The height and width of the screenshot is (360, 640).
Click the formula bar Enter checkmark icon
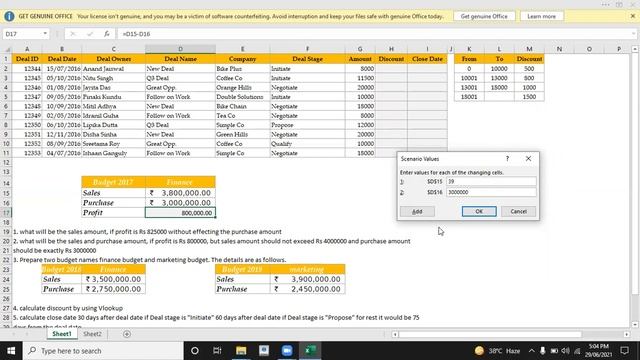point(90,34)
